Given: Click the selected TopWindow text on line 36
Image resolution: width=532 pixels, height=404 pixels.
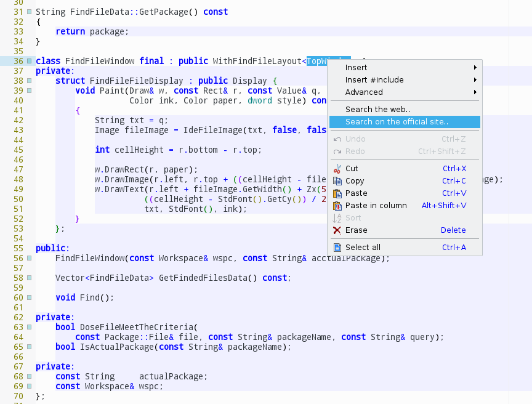Looking at the screenshot, I should coord(316,61).
